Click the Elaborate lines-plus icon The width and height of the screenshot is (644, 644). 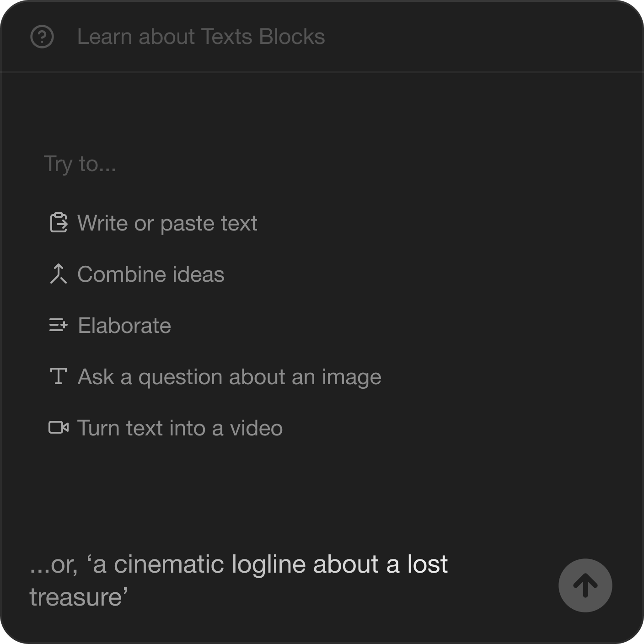59,325
